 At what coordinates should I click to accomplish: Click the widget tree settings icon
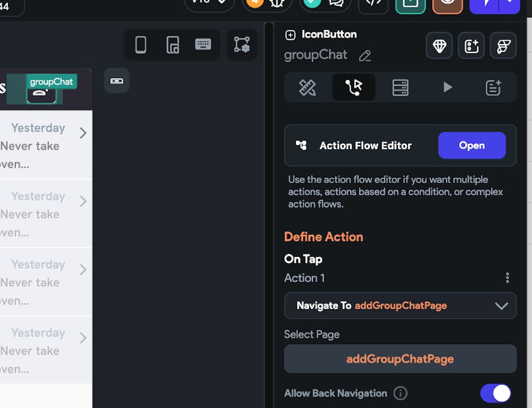(242, 45)
